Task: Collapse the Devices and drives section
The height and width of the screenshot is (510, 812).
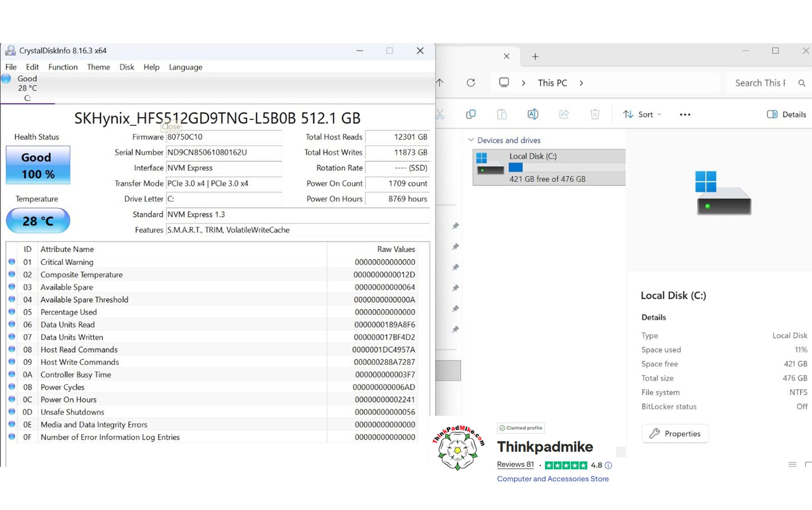Action: click(471, 140)
